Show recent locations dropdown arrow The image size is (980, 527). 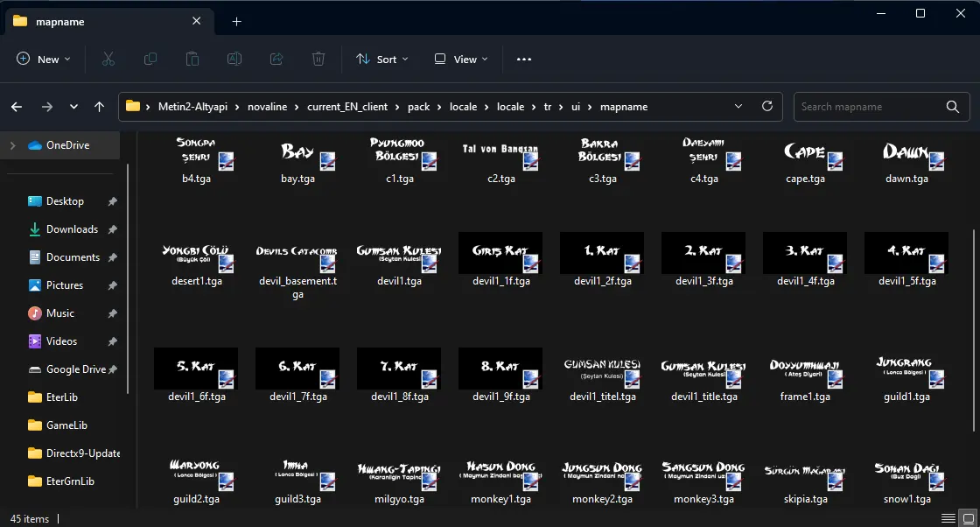(x=73, y=107)
